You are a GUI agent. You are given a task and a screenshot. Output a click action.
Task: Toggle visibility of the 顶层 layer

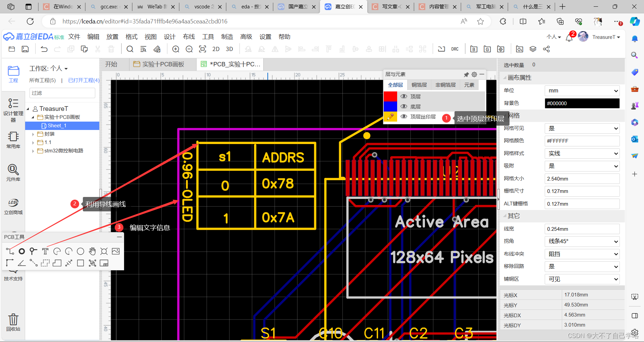[404, 96]
